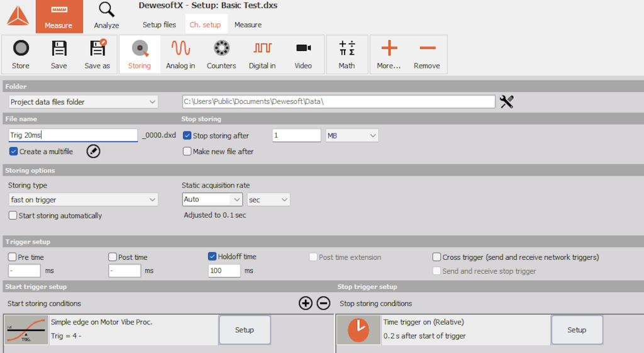Screen dimensions: 644x353
Task: Enable Post time checkbox
Action: 113,257
